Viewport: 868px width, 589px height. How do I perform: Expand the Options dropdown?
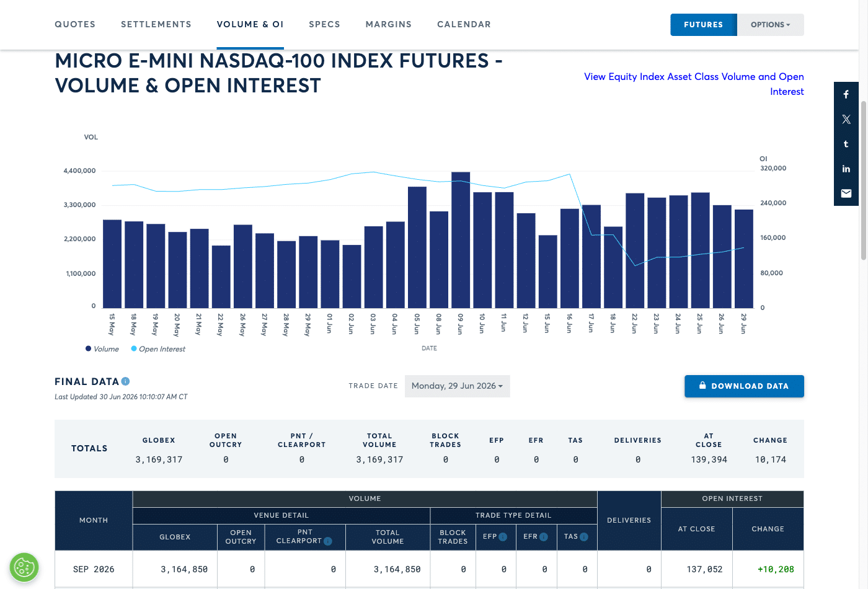click(771, 25)
